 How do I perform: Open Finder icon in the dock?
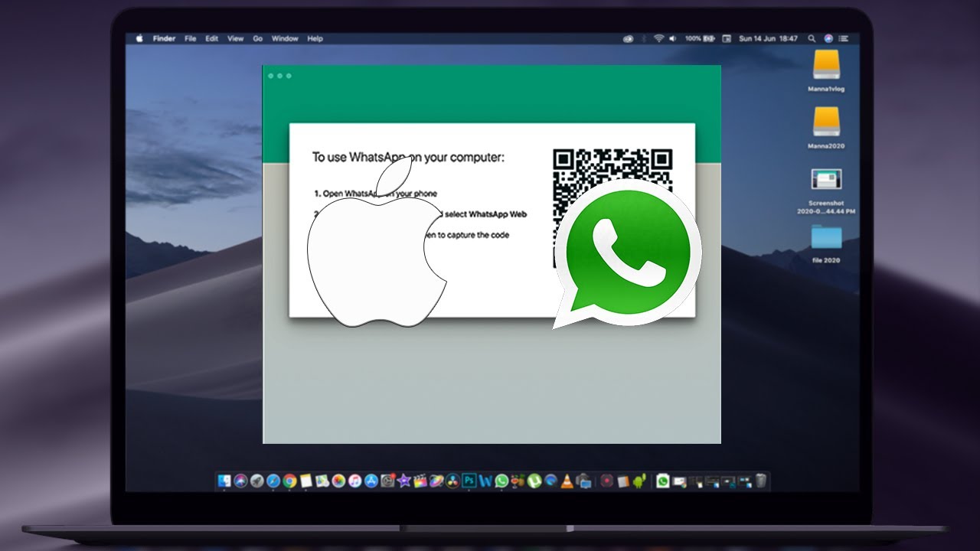(x=224, y=481)
